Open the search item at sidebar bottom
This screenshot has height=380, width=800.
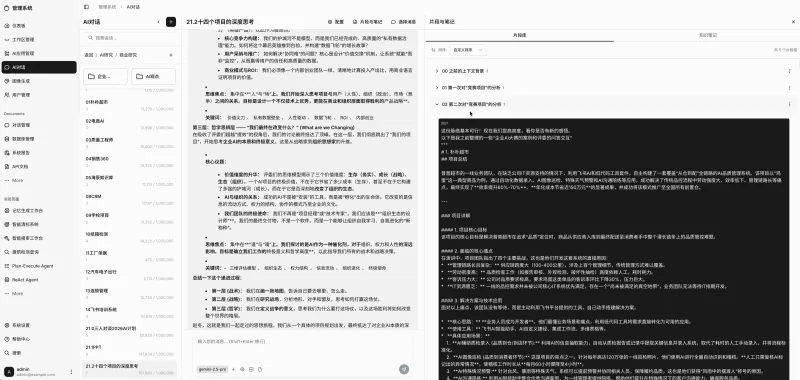[39, 352]
